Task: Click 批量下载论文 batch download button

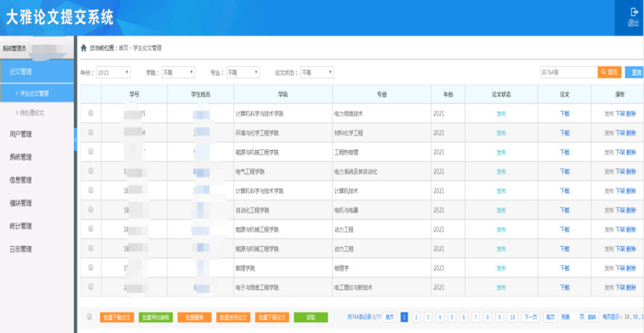Action: pyautogui.click(x=117, y=317)
